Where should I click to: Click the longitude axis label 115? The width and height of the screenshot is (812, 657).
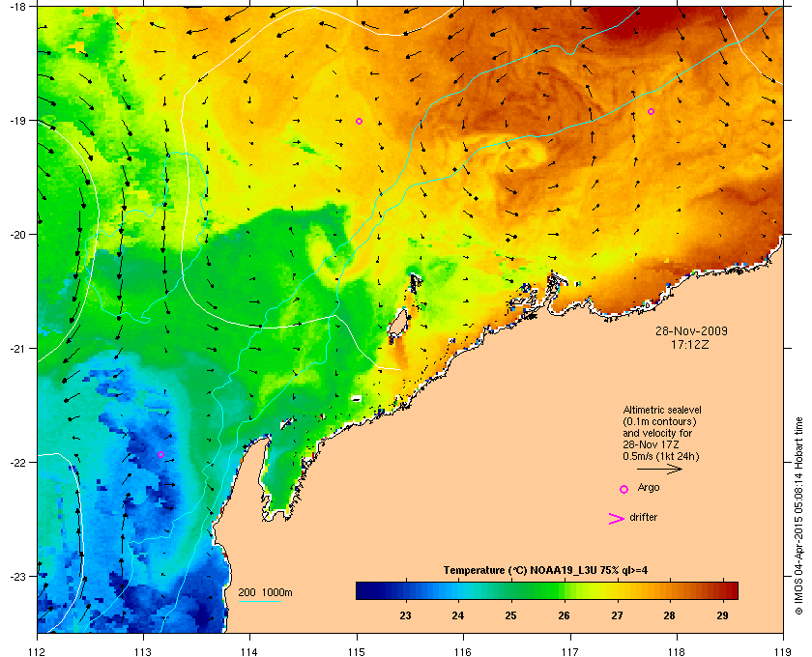(x=357, y=651)
